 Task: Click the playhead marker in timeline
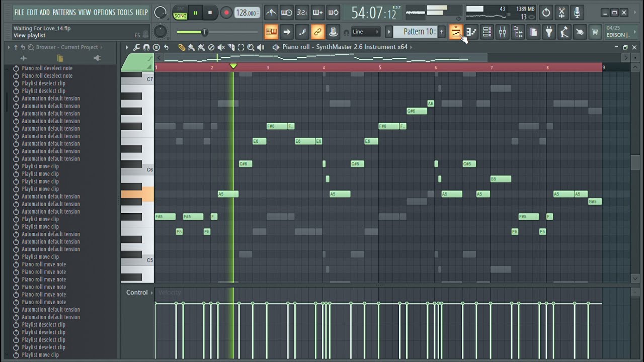pos(233,66)
